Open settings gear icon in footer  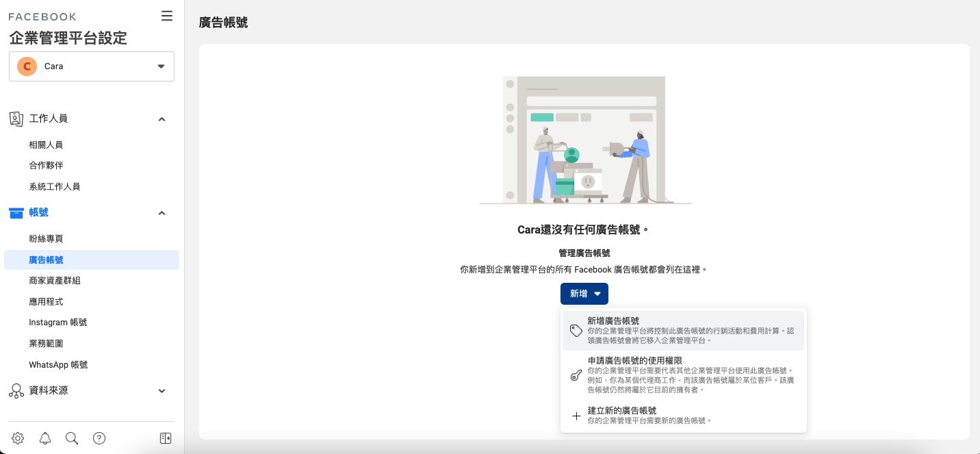pyautogui.click(x=18, y=438)
